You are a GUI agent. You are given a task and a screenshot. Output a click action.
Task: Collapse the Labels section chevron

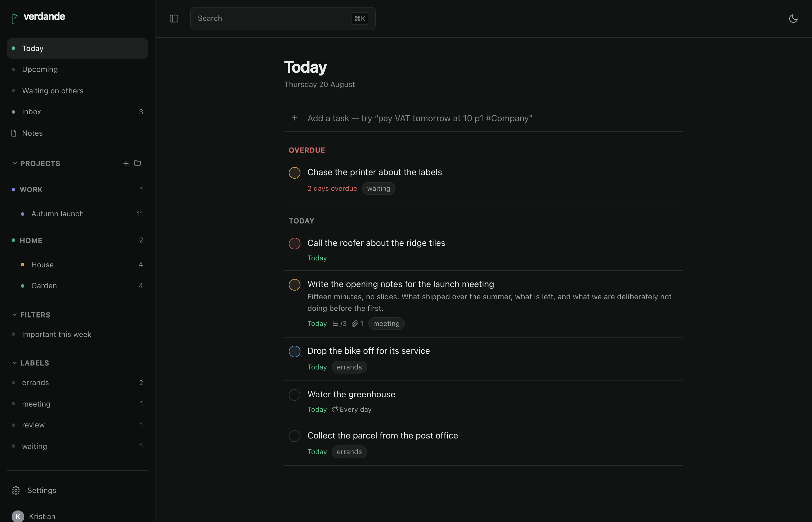[x=14, y=363]
